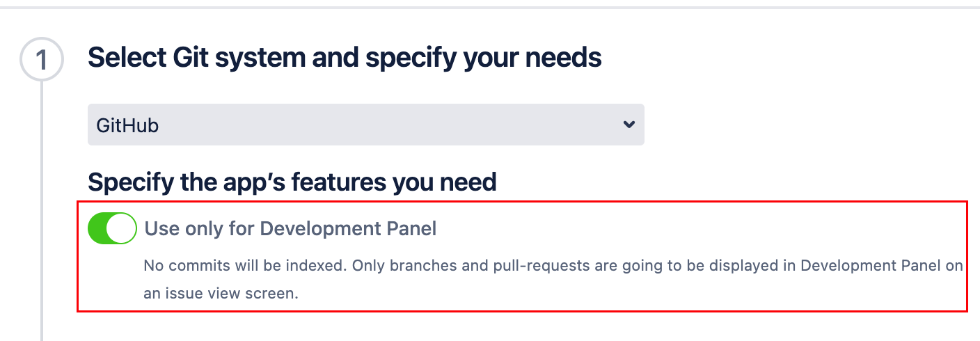Viewport: 980px width, 341px height.
Task: Click the vertical step progress line
Action: (x=42, y=209)
